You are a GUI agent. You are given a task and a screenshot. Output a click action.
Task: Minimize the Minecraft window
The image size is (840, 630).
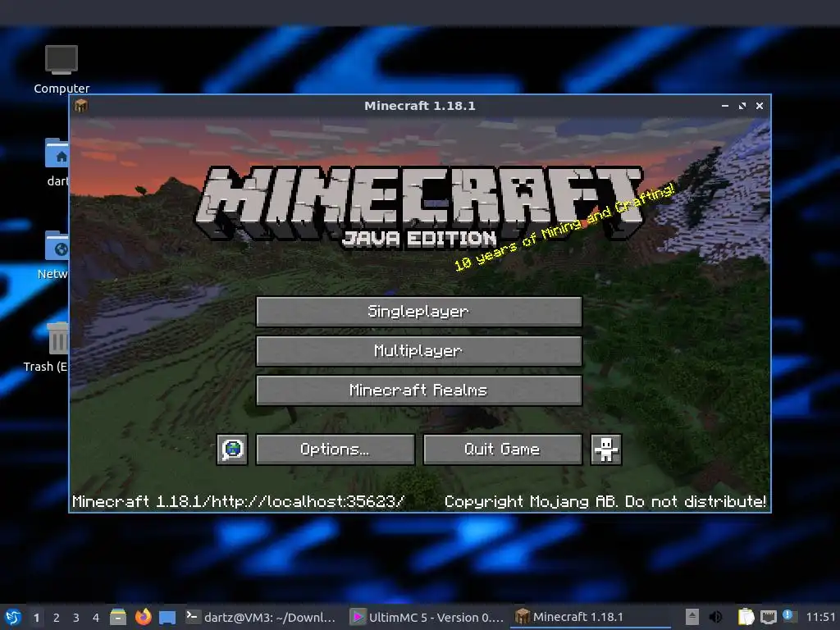point(725,106)
